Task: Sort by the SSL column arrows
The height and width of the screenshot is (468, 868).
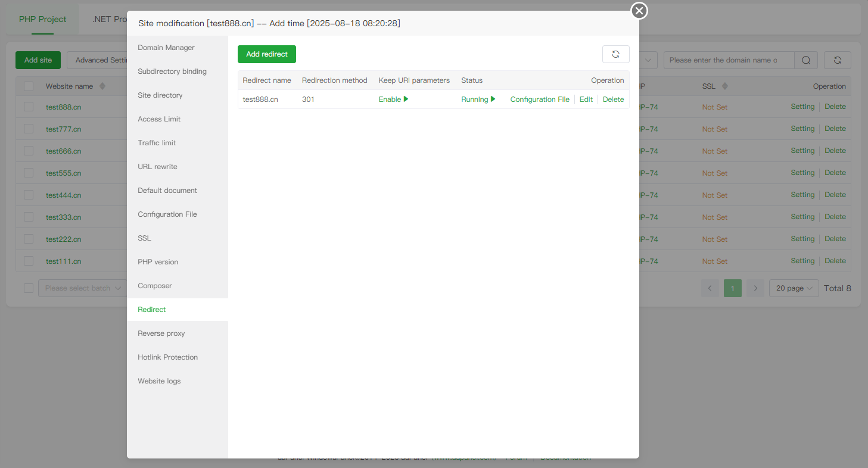Action: 725,86
